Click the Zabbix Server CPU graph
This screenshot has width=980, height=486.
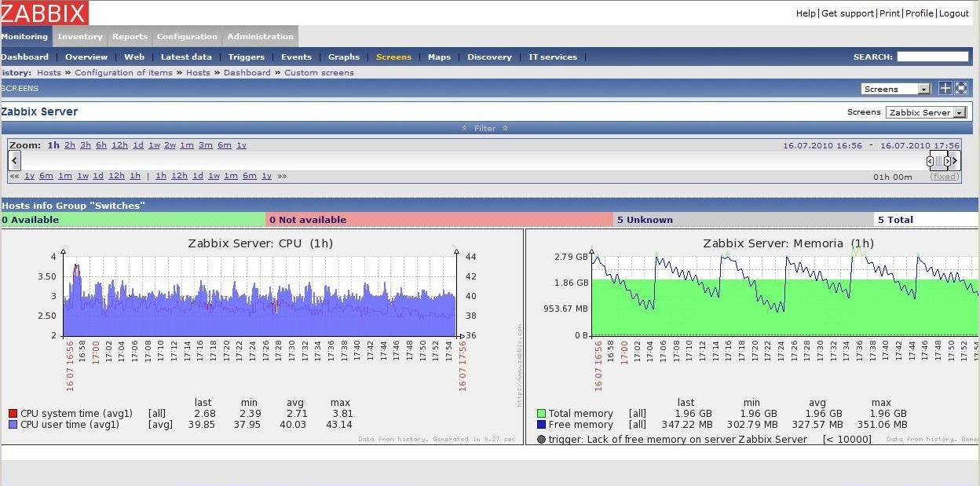261,337
